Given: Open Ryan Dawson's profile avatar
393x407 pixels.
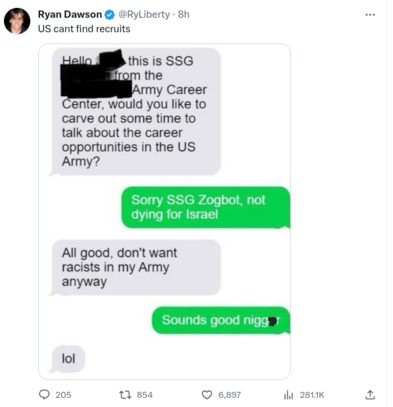Looking at the screenshot, I should [17, 21].
